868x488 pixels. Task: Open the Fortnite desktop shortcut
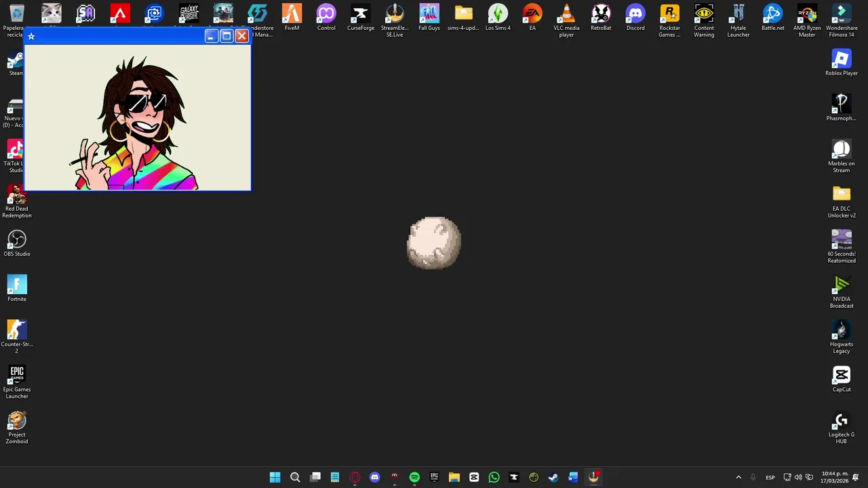click(x=17, y=288)
